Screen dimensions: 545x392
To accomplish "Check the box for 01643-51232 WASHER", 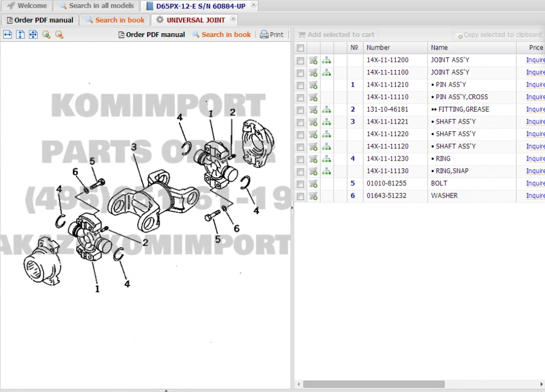I will click(301, 196).
